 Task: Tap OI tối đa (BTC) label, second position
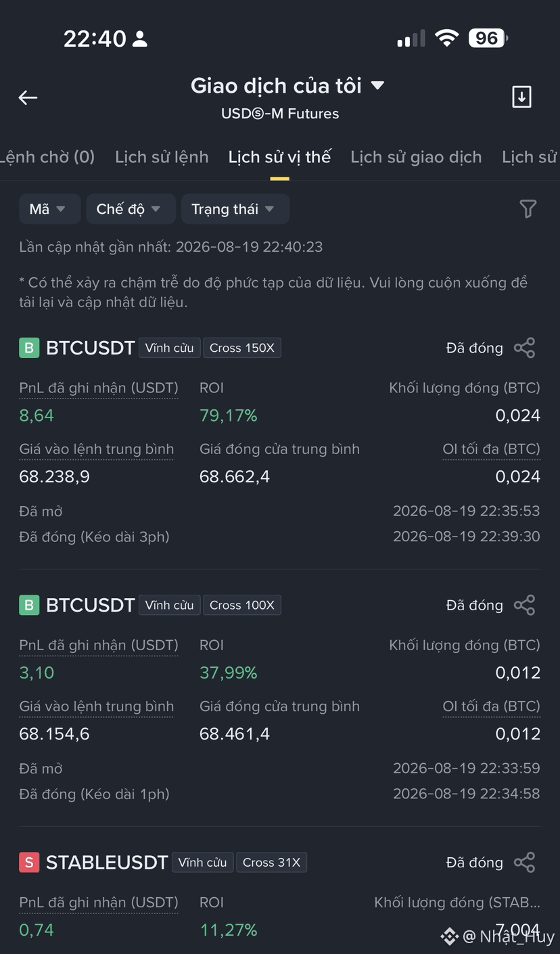pyautogui.click(x=492, y=706)
